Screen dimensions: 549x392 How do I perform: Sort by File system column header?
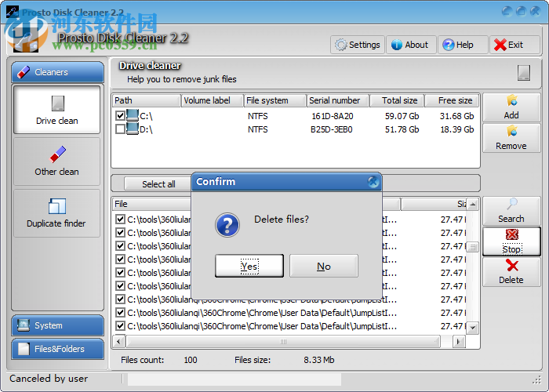274,100
